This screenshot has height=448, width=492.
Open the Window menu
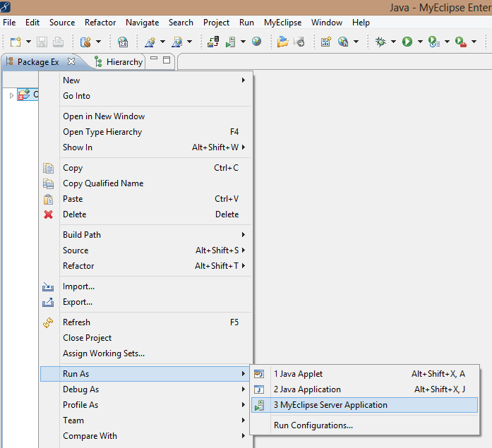[327, 23]
